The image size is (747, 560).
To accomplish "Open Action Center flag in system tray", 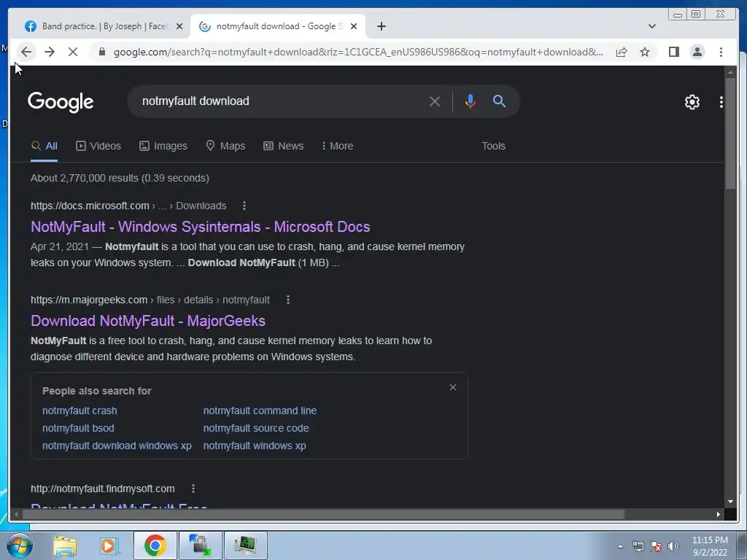I will point(656,546).
